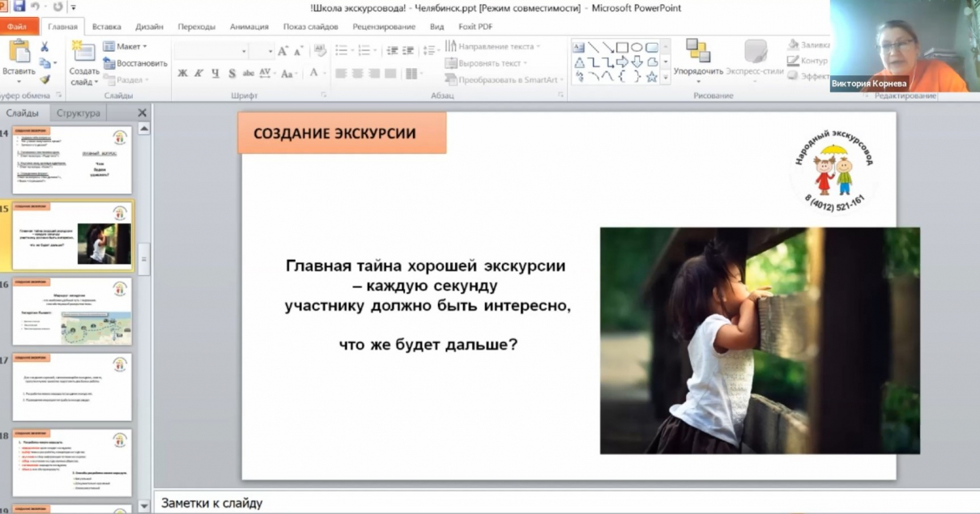This screenshot has height=514, width=980.
Task: Click the clear formatting icon
Action: tap(320, 50)
